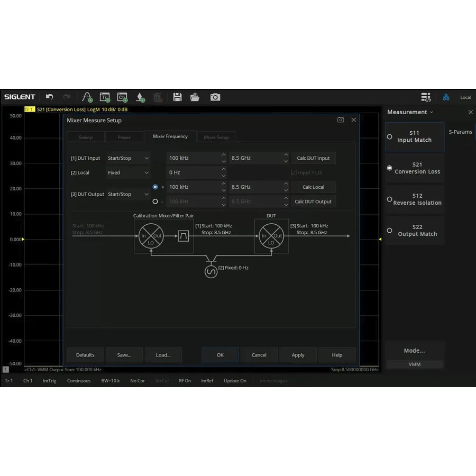Switch to the Mixer Setup tab
The width and height of the screenshot is (476, 476).
click(x=216, y=136)
